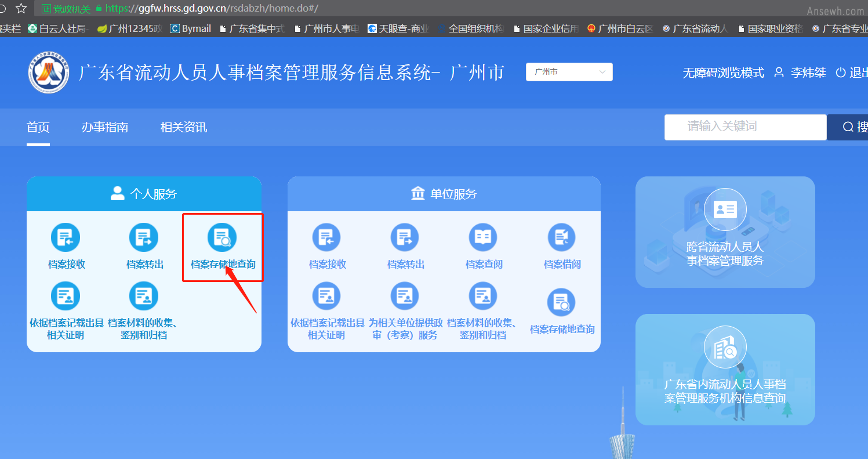Open the 白云人社局 bookmark
Viewport: 868px width, 459px height.
point(57,28)
